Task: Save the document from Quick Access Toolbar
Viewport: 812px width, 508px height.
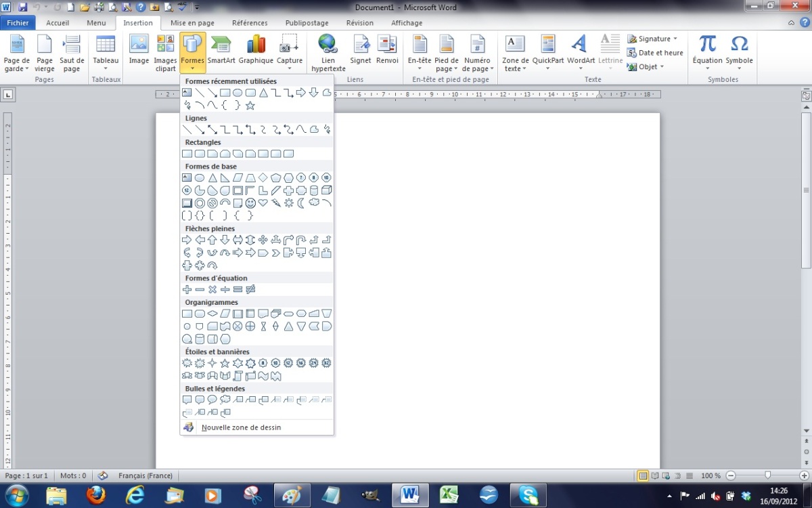Action: tap(23, 7)
